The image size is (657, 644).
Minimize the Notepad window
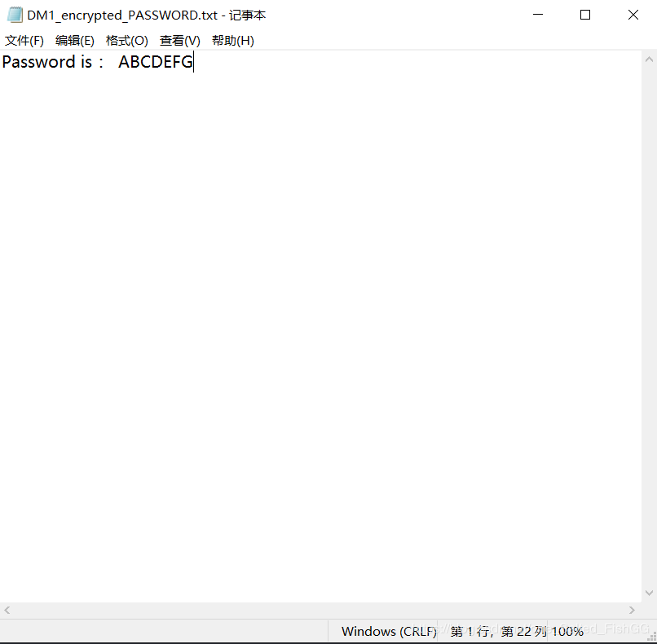pos(537,14)
